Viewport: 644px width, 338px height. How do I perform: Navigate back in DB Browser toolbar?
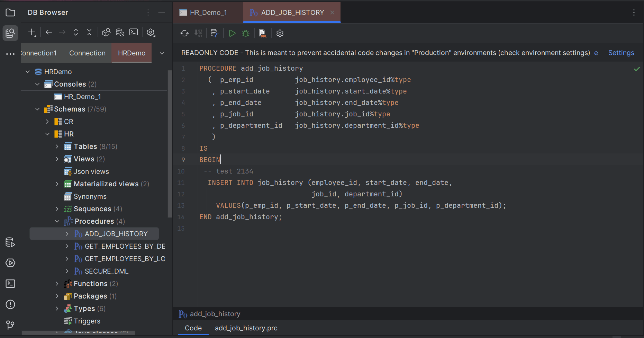pyautogui.click(x=49, y=33)
